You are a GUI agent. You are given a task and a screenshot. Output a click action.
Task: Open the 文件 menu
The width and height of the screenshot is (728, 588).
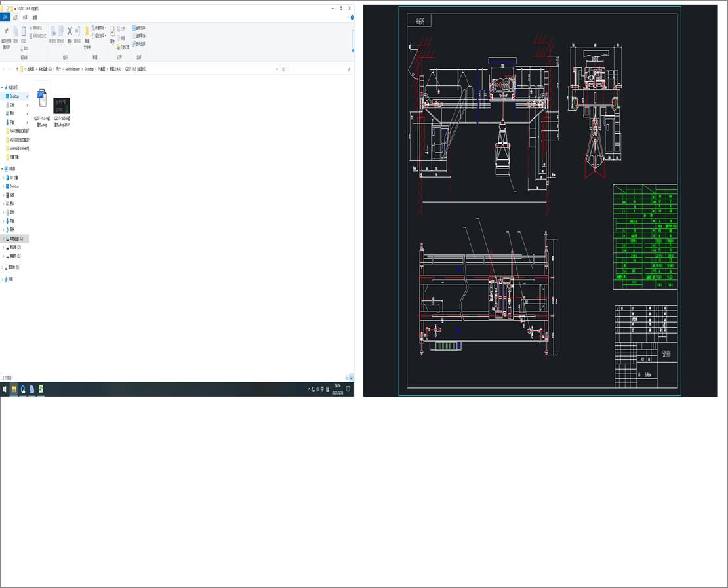pos(5,18)
